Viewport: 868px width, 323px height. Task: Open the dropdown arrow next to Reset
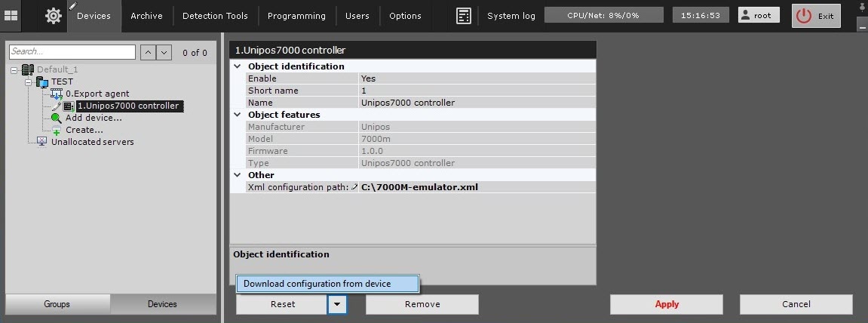pyautogui.click(x=337, y=304)
